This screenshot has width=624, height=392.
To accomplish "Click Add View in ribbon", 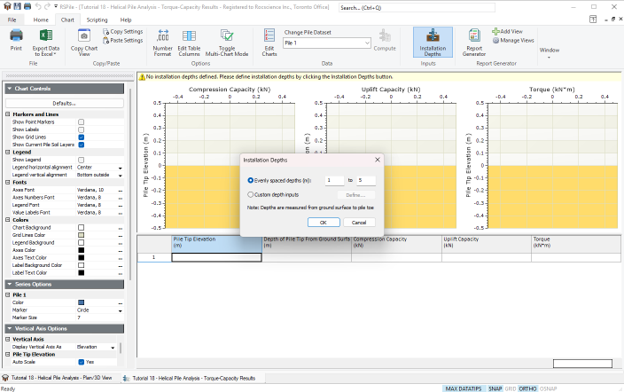I will click(x=508, y=31).
